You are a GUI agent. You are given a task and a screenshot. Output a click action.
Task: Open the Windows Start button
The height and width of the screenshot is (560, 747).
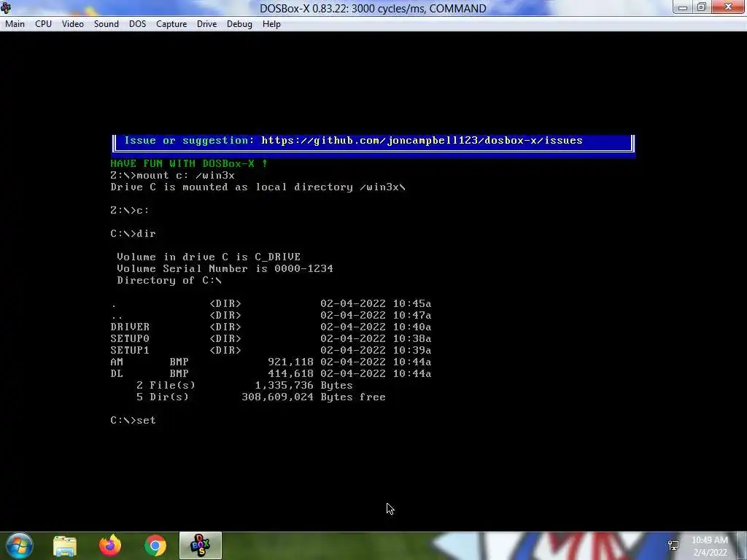pyautogui.click(x=20, y=545)
